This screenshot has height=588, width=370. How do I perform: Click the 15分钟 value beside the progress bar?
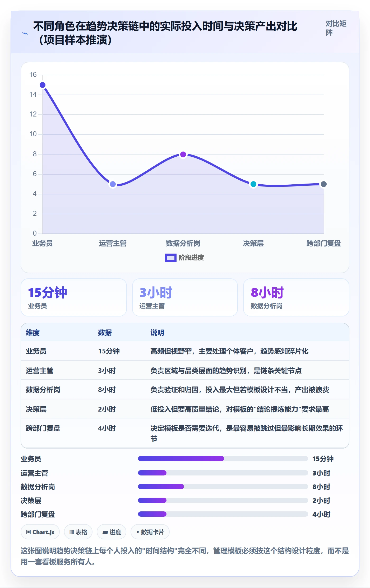323,459
